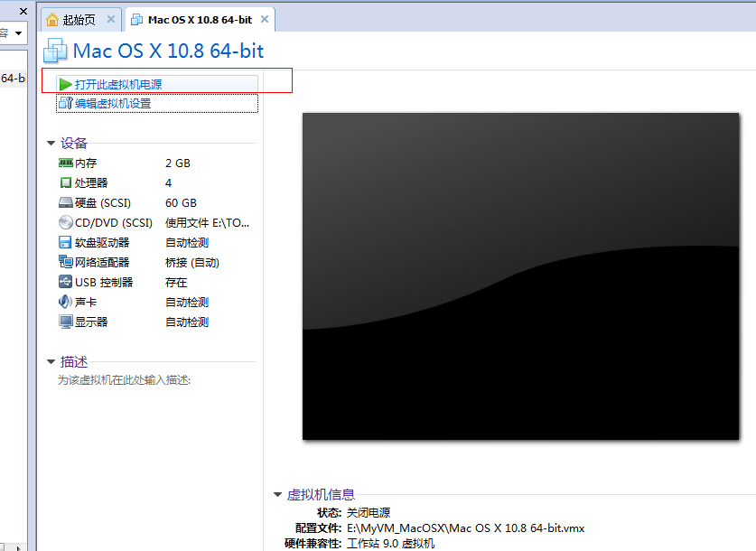Close the Mac OS X 10.8 64-bit tab
This screenshot has height=551, width=756.
pyautogui.click(x=265, y=19)
